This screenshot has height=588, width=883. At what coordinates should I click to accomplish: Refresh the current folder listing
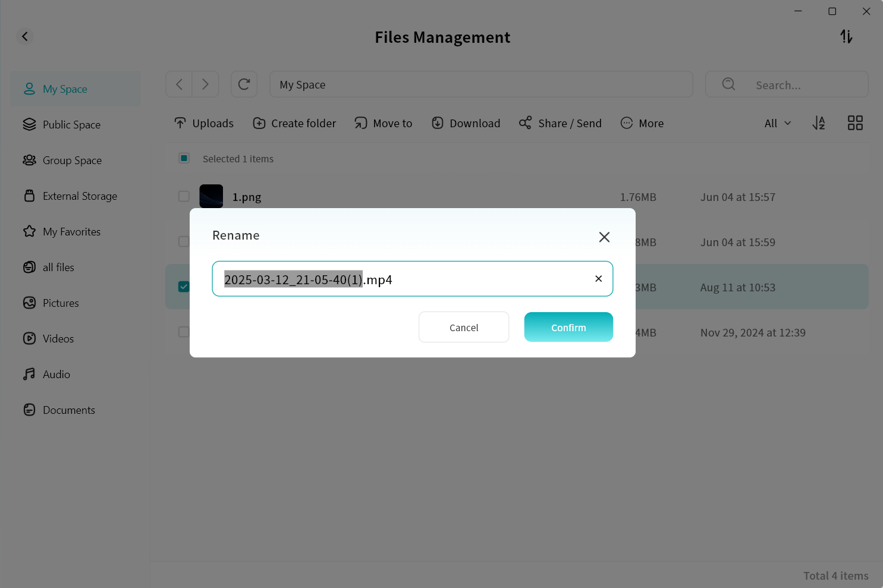point(244,84)
